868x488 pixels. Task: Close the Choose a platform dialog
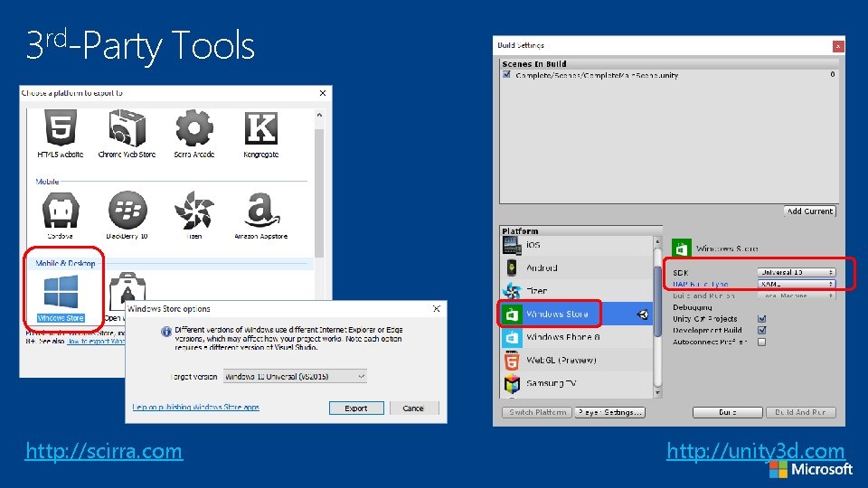coord(323,93)
